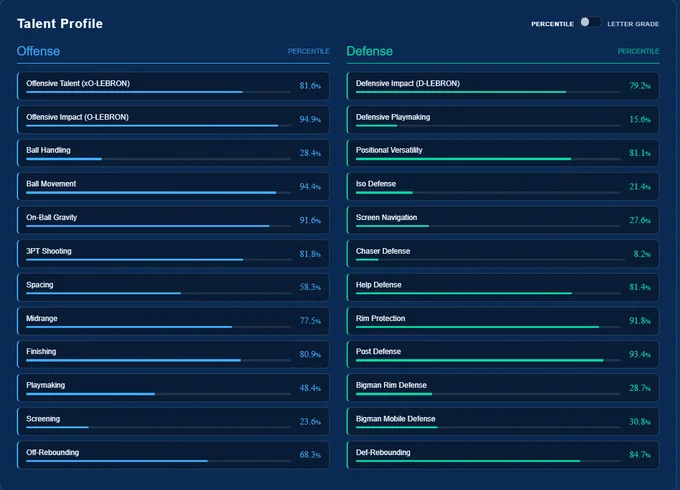The height and width of the screenshot is (490, 680).
Task: Select the Midrange stat row
Action: [x=173, y=321]
